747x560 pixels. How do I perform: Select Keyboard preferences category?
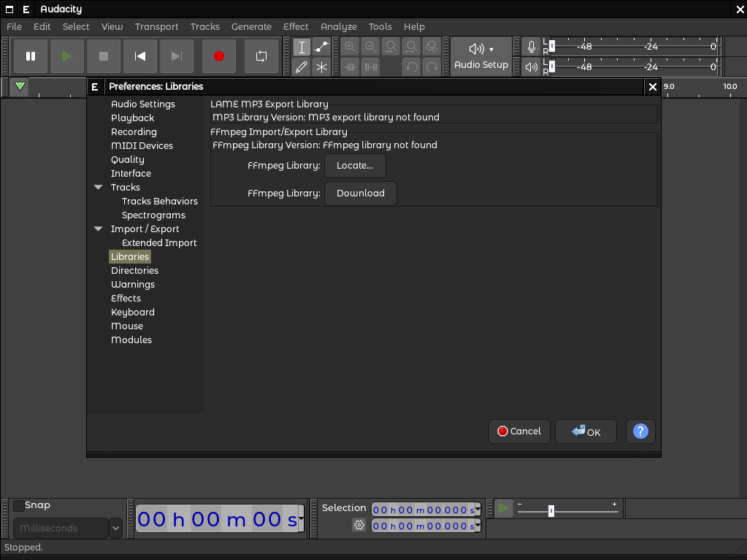click(x=132, y=312)
